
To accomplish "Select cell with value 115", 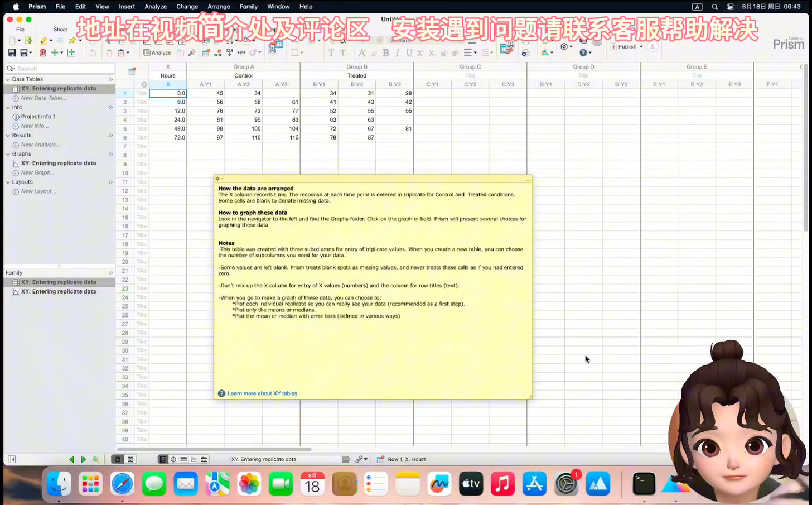I will pyautogui.click(x=281, y=137).
